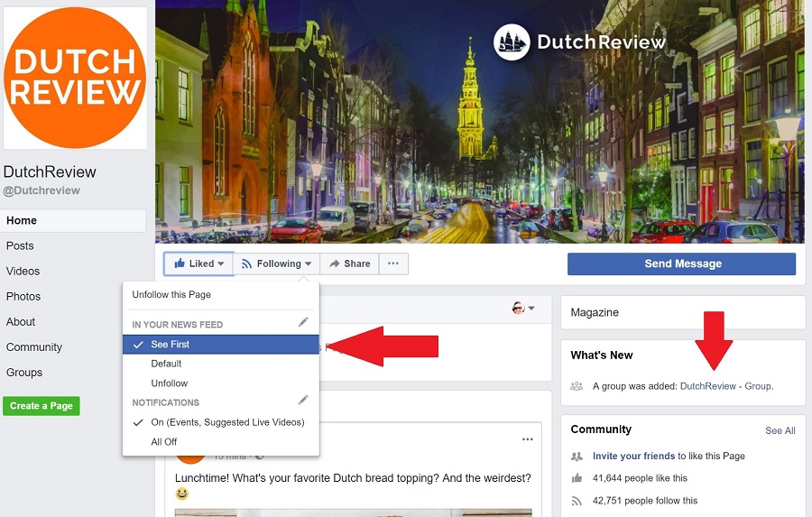Click the Magazine category label
The width and height of the screenshot is (812, 517).
(x=595, y=313)
